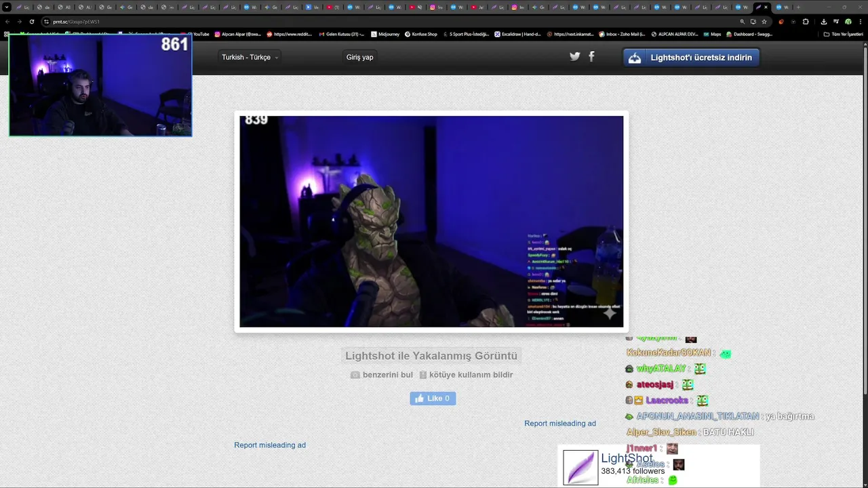Open the next.inkarnat bookmark

click(x=570, y=34)
